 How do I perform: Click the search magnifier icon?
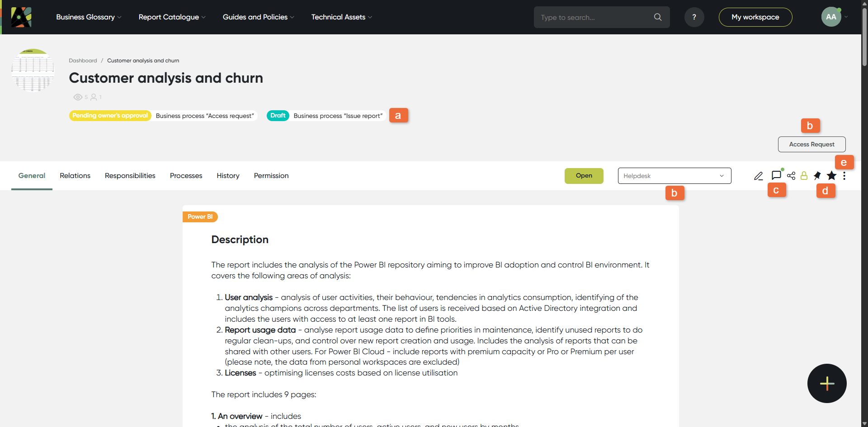click(658, 17)
